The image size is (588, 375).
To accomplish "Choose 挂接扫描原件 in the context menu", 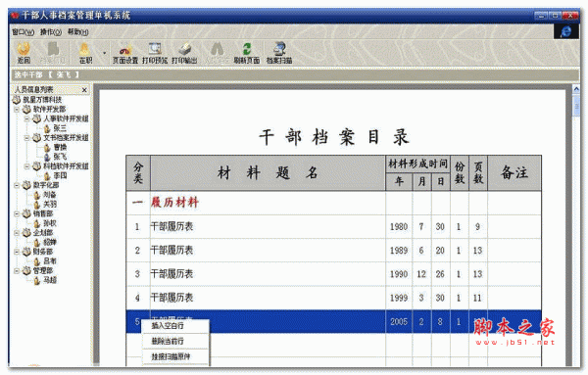I will pos(171,356).
